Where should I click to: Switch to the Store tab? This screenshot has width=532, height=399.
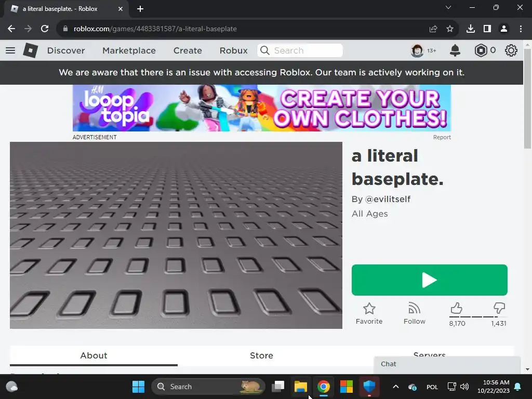261,355
